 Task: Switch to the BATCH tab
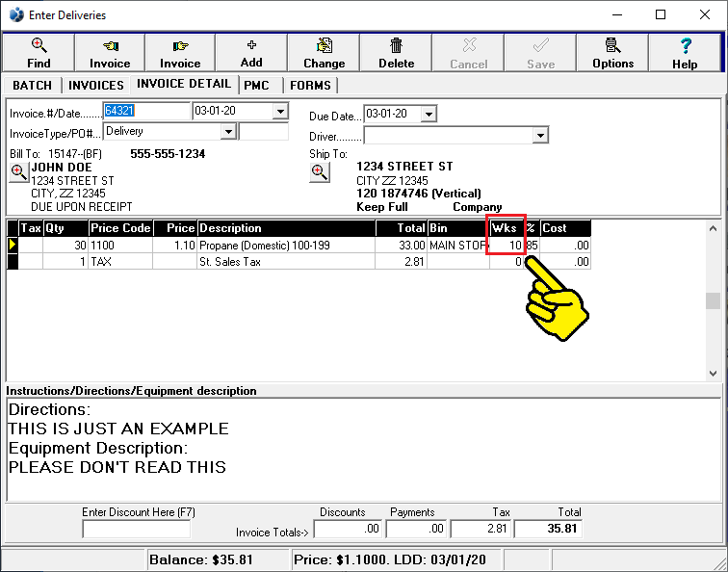32,86
